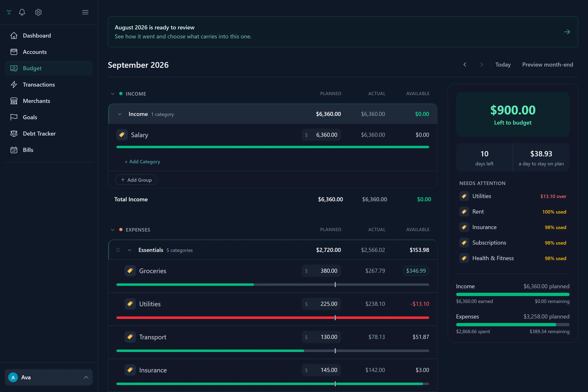Click Insurance icon in Needs Attention
Image resolution: width=588 pixels, height=392 pixels.
(x=464, y=227)
